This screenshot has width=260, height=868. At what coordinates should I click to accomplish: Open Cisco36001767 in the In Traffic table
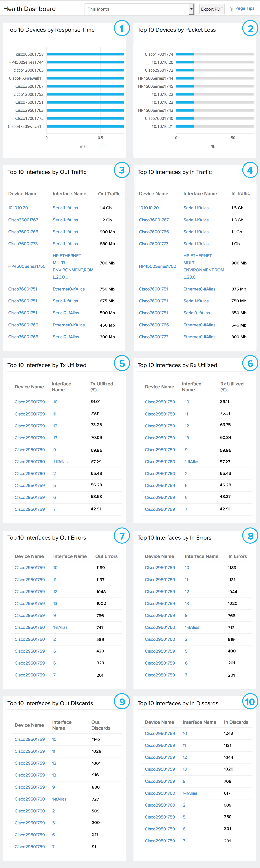(154, 220)
